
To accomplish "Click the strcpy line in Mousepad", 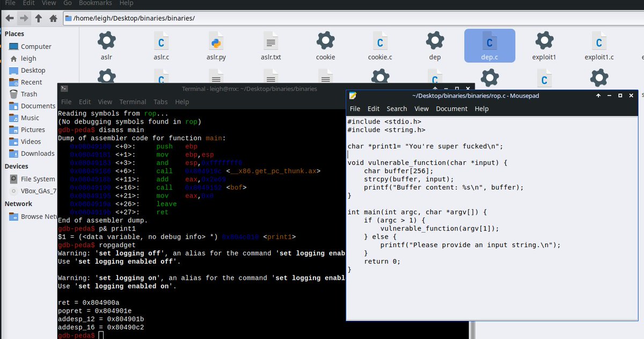I will pos(409,179).
